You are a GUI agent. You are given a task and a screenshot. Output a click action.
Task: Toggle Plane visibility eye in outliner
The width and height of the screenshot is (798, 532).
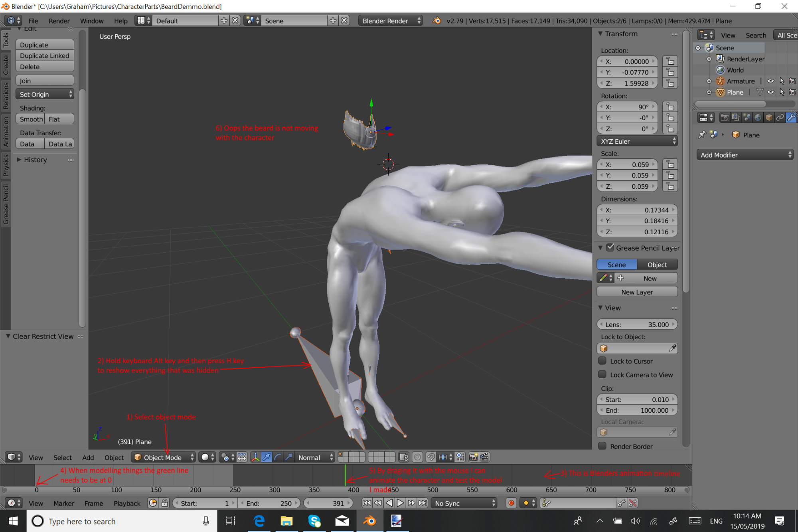(x=770, y=92)
